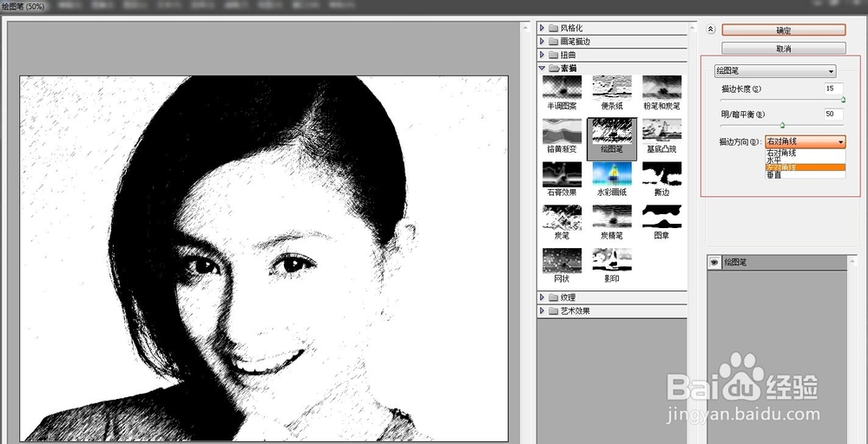Open the 绘图笔 filter type dropdown
Image resolution: width=868 pixels, height=444 pixels.
[775, 71]
